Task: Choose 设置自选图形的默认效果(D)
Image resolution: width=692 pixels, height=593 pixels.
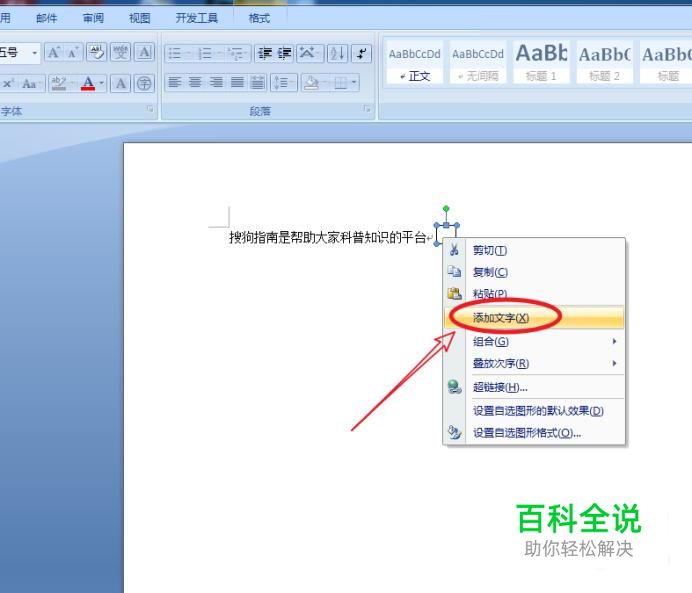Action: point(534,411)
